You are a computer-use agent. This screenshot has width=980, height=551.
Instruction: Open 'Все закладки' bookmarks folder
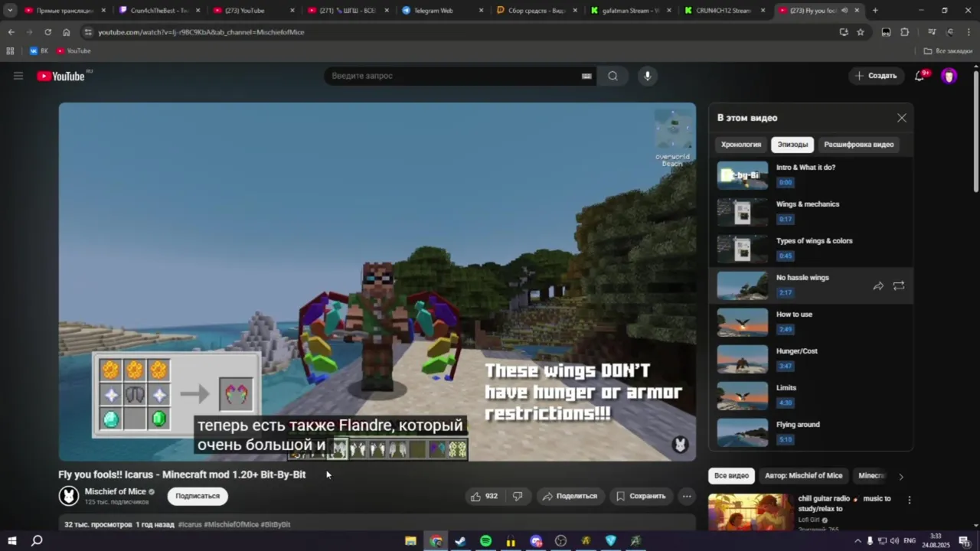[x=948, y=51]
